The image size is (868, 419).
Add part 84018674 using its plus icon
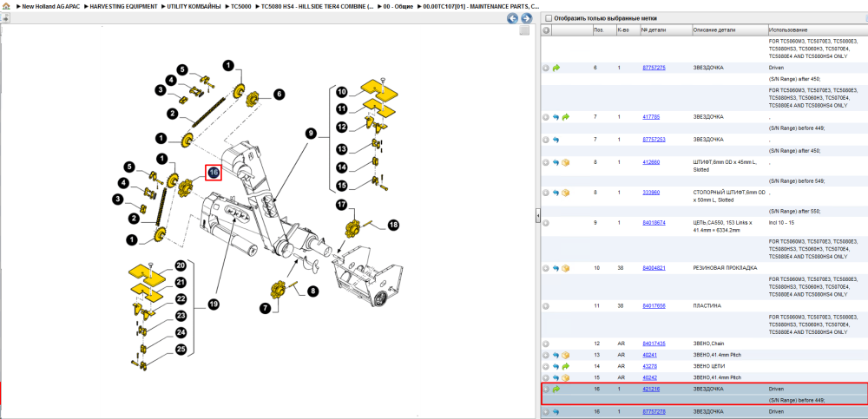click(546, 223)
